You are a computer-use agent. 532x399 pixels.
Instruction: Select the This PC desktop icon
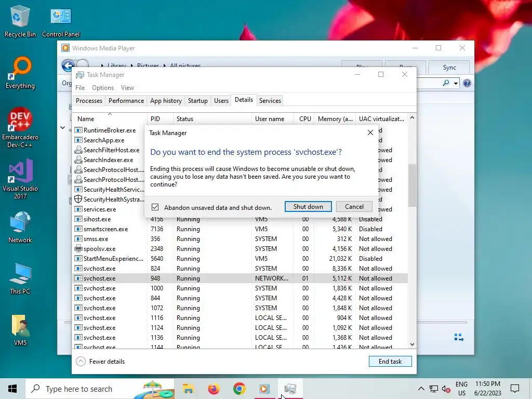click(20, 278)
